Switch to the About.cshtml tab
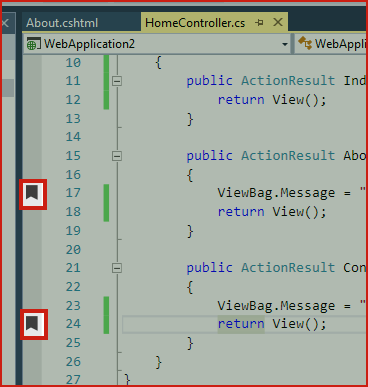The width and height of the screenshot is (368, 387). [62, 23]
